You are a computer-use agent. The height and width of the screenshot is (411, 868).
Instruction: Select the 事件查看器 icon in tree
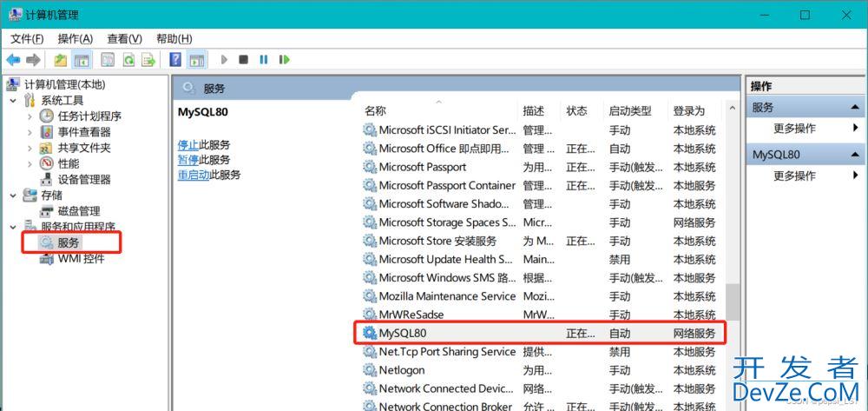(x=47, y=132)
